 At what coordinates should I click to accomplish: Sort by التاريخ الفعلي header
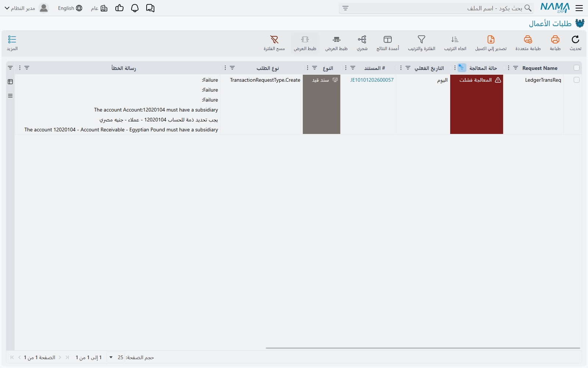click(429, 68)
